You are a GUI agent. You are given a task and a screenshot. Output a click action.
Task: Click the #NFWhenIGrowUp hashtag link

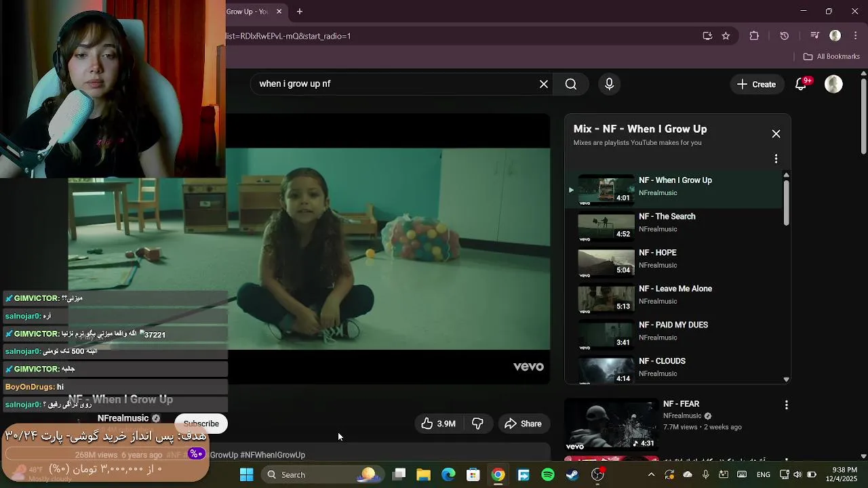click(273, 455)
